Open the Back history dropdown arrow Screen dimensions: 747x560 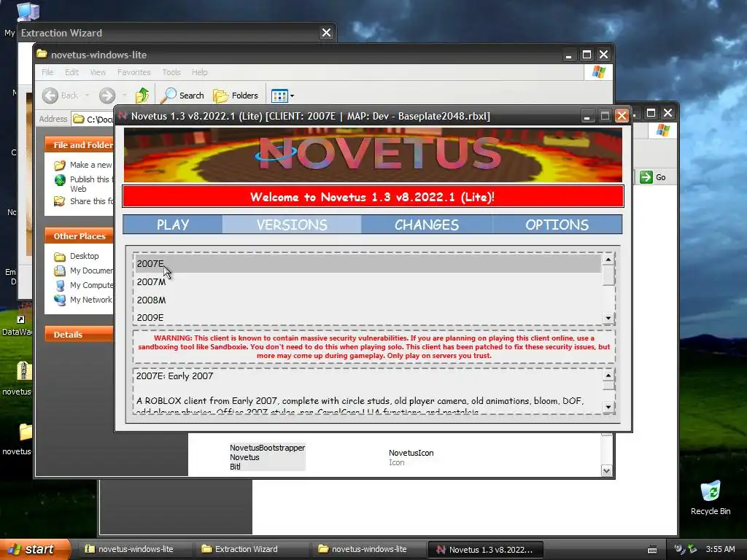(88, 96)
